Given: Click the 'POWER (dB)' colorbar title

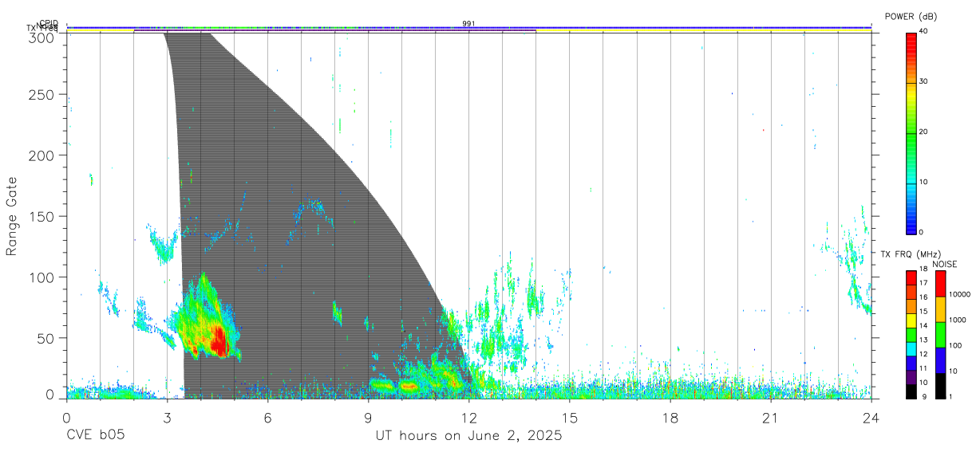Looking at the screenshot, I should click(911, 17).
